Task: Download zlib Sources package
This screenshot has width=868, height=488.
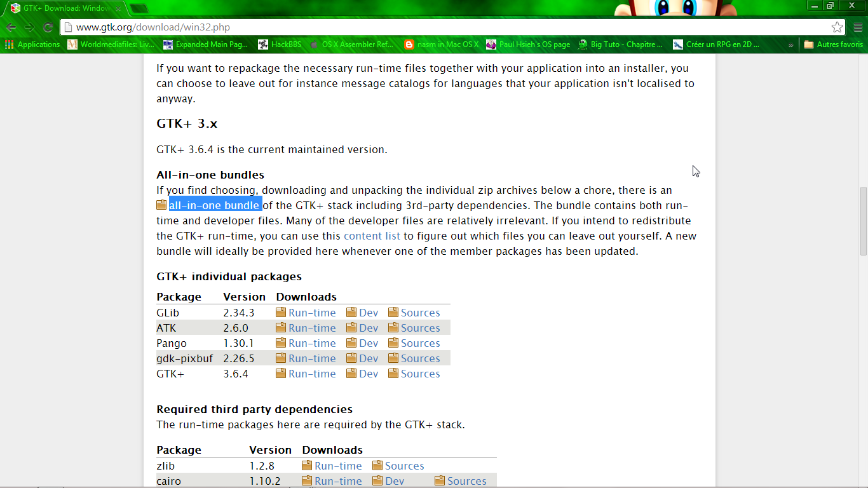Action: tap(404, 466)
